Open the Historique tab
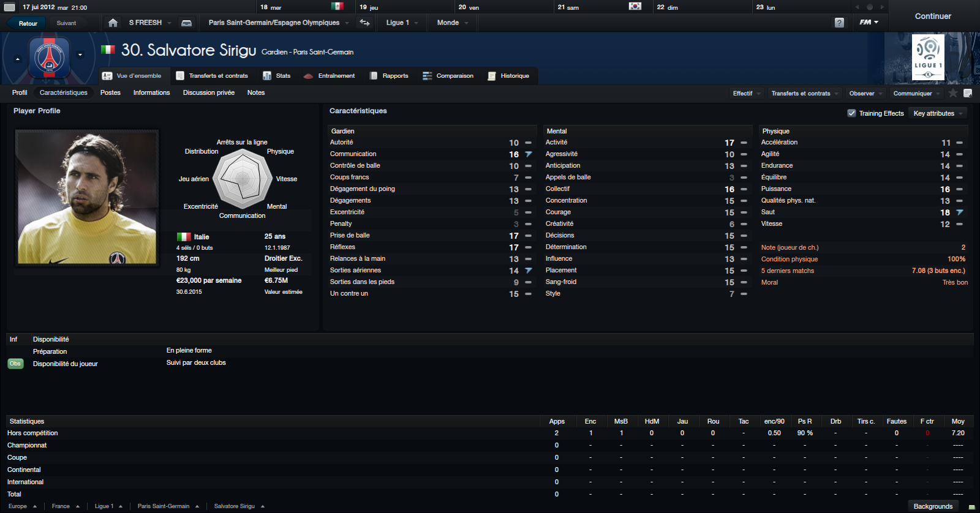This screenshot has width=980, height=513. point(508,76)
